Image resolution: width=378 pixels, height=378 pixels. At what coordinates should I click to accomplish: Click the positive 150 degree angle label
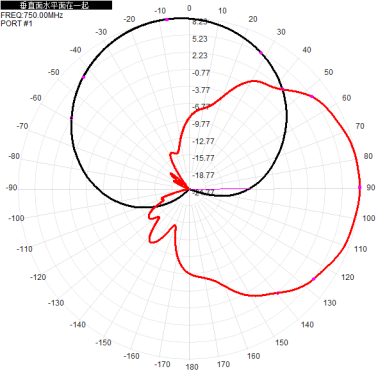tap(282, 342)
